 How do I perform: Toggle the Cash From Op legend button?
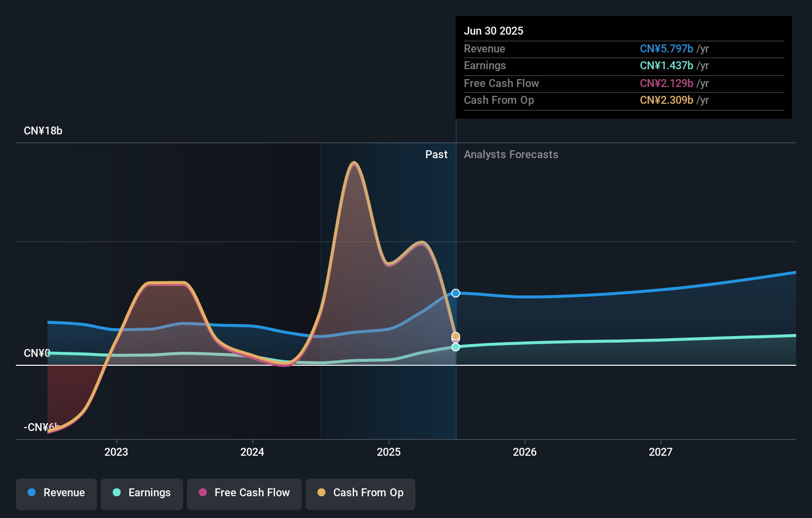tap(361, 494)
